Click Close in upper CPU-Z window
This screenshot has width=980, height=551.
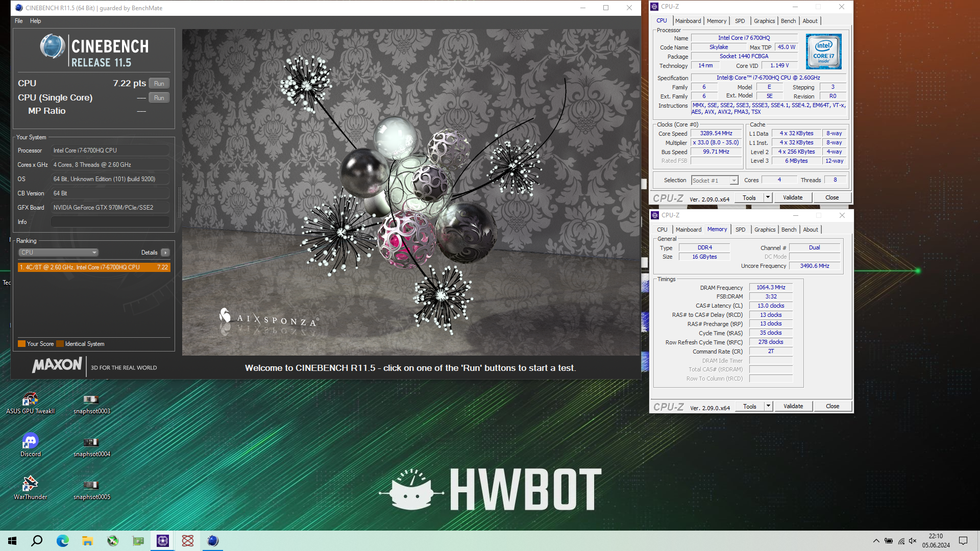click(832, 197)
